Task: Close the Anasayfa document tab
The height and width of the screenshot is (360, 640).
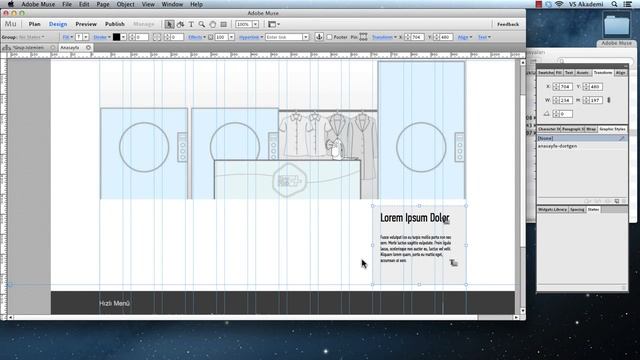Action: pyautogui.click(x=88, y=47)
